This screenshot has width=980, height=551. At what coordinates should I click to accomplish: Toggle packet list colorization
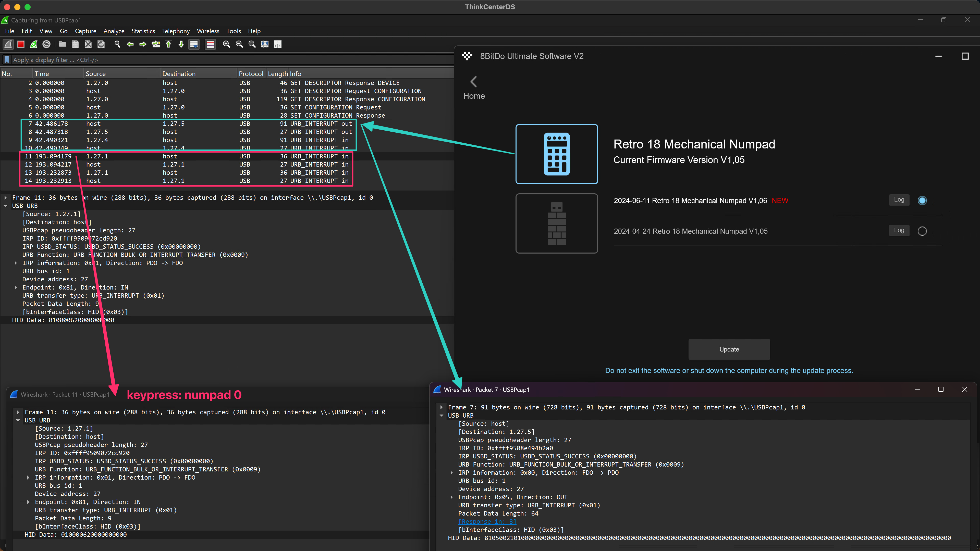[210, 44]
